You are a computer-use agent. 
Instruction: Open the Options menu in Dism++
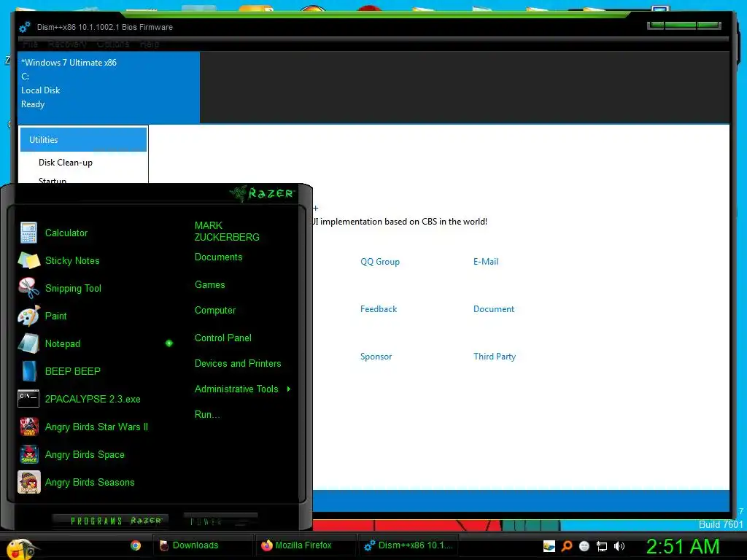coord(113,44)
